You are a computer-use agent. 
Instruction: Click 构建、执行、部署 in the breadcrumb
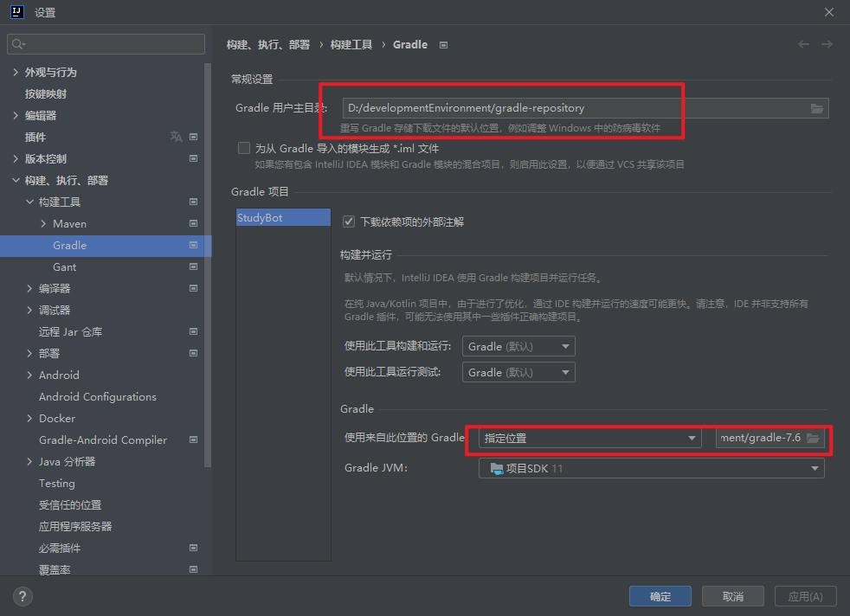[x=267, y=45]
